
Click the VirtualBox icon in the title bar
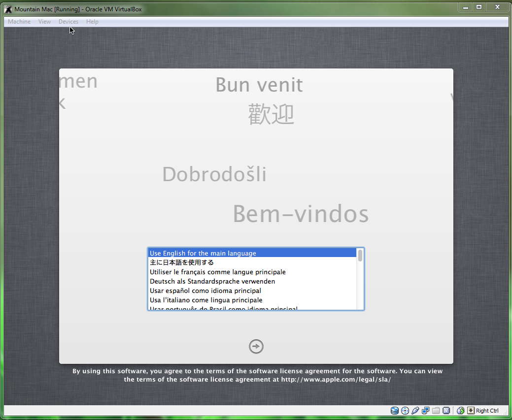click(8, 9)
